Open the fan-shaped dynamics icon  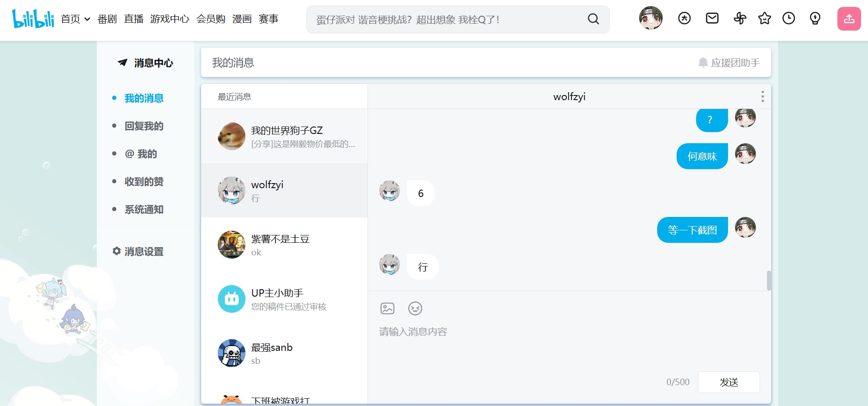tap(740, 18)
